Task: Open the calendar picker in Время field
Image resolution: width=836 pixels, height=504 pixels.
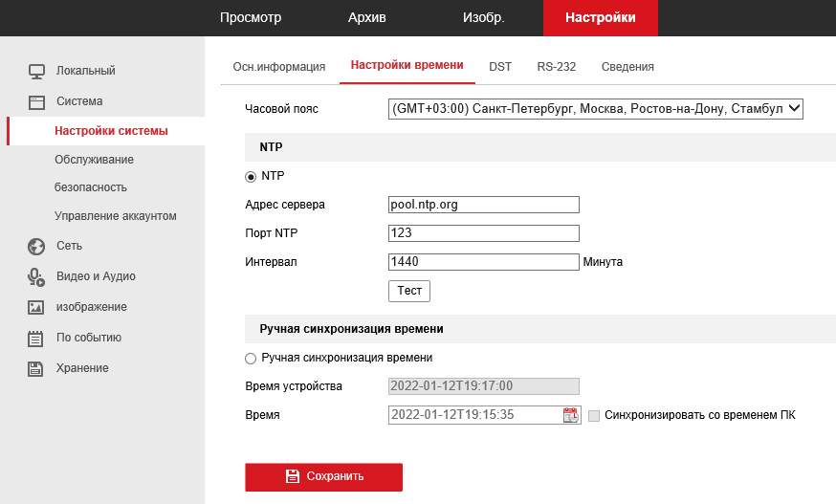Action: [x=570, y=415]
